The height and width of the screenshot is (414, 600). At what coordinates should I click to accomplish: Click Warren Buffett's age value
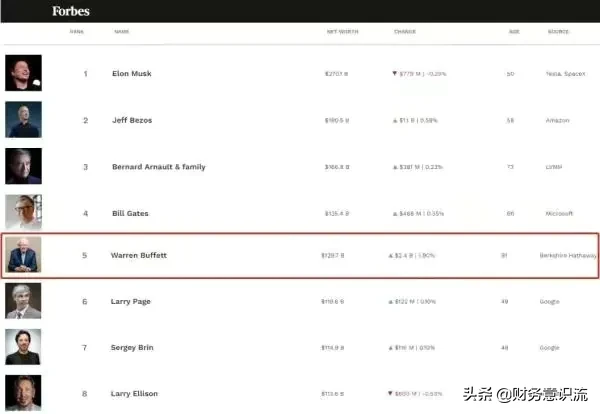pyautogui.click(x=504, y=255)
